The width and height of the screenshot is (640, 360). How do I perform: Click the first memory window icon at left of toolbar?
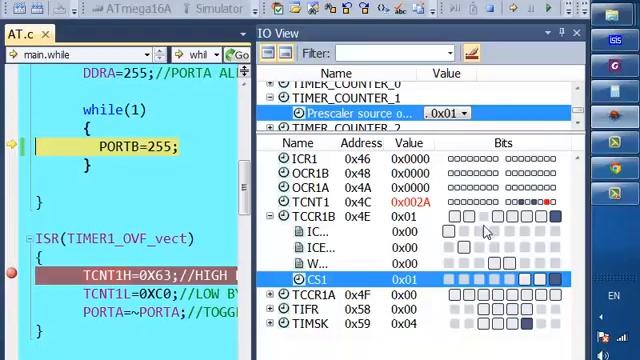pos(19,8)
